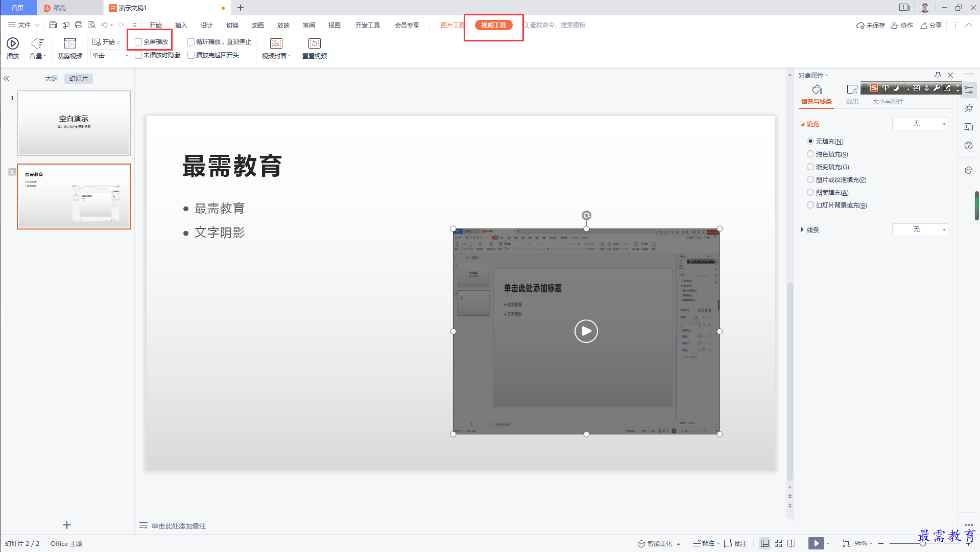Enable Loop Until Stopped (循环播放) checkbox
Viewport: 980px width, 552px height.
191,42
